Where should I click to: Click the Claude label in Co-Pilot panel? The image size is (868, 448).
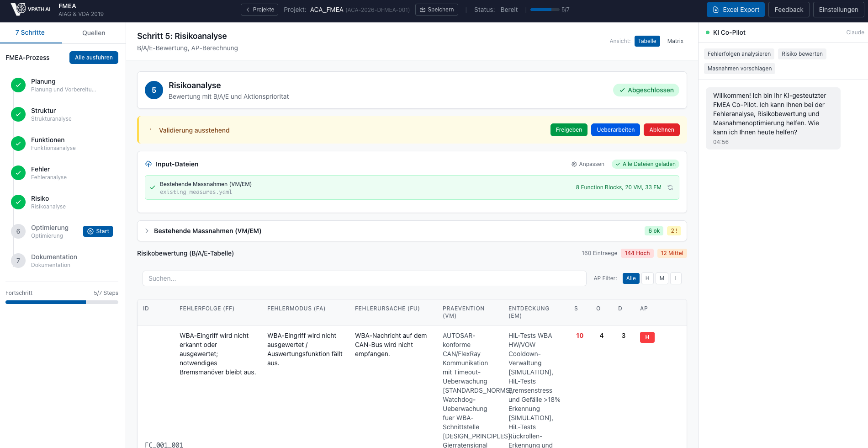coord(855,32)
